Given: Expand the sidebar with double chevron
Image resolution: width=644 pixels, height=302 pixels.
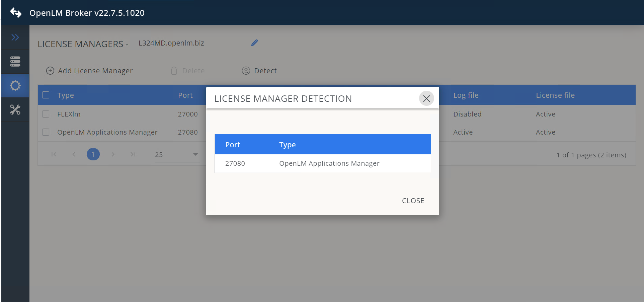Looking at the screenshot, I should tap(15, 37).
